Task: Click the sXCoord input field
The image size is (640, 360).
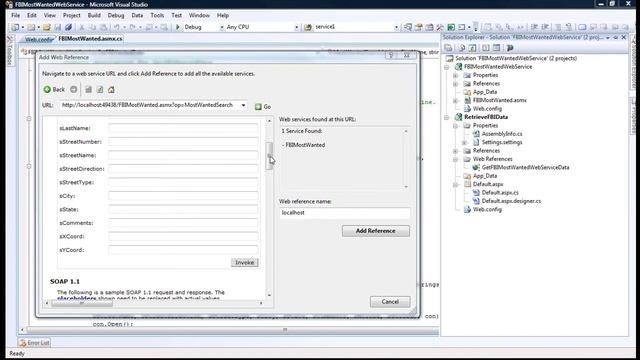Action: click(183, 236)
